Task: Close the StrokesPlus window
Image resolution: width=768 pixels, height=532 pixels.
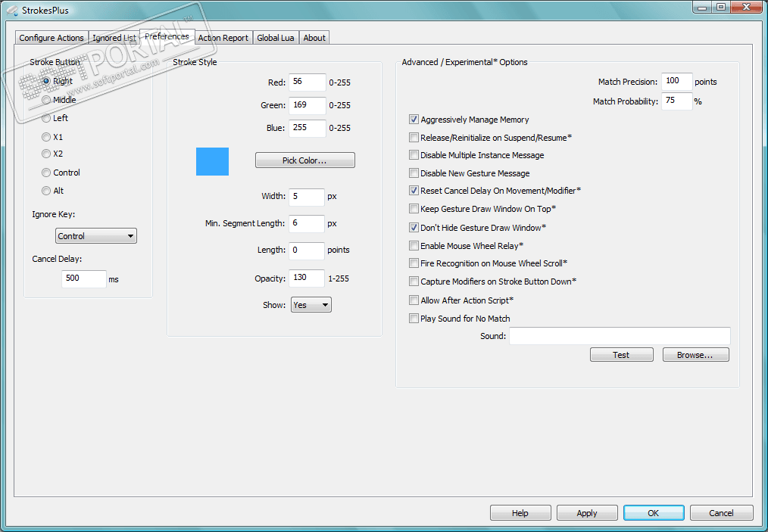Action: pyautogui.click(x=747, y=7)
